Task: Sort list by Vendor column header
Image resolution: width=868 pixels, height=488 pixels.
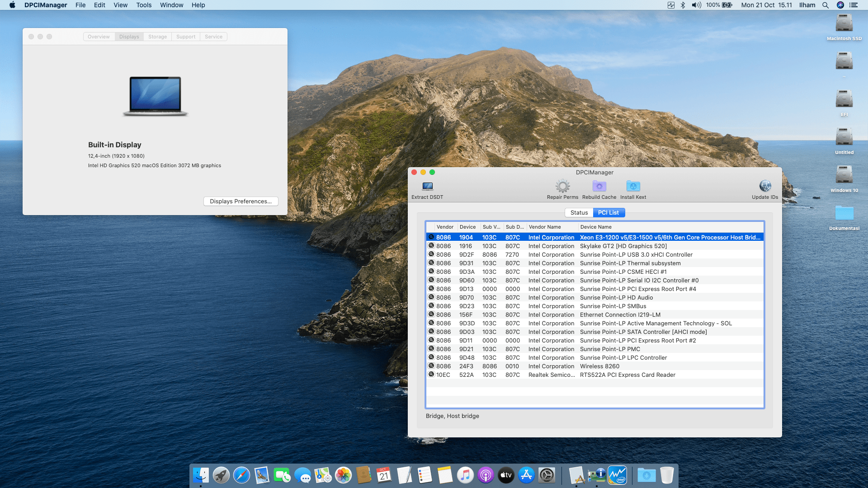Action: [445, 227]
